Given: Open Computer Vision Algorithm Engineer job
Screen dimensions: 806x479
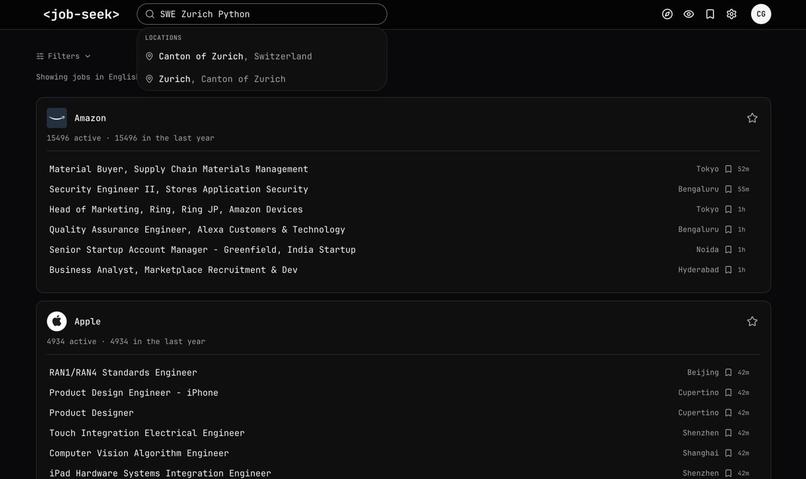Looking at the screenshot, I should pyautogui.click(x=139, y=453).
